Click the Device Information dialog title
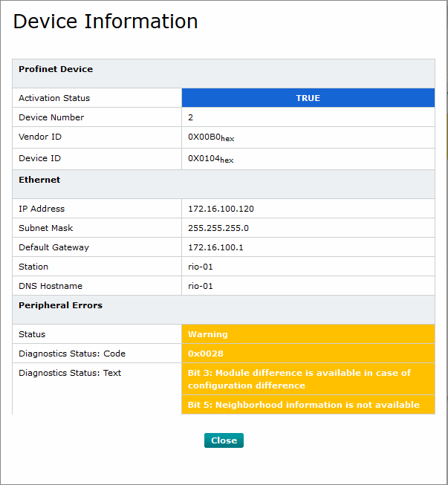 105,22
